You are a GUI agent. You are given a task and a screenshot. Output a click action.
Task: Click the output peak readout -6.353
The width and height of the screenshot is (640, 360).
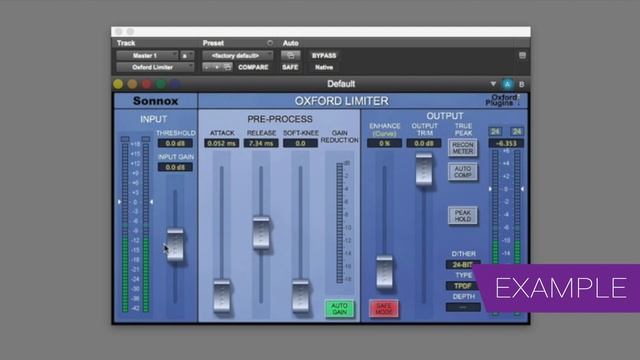[x=506, y=143]
